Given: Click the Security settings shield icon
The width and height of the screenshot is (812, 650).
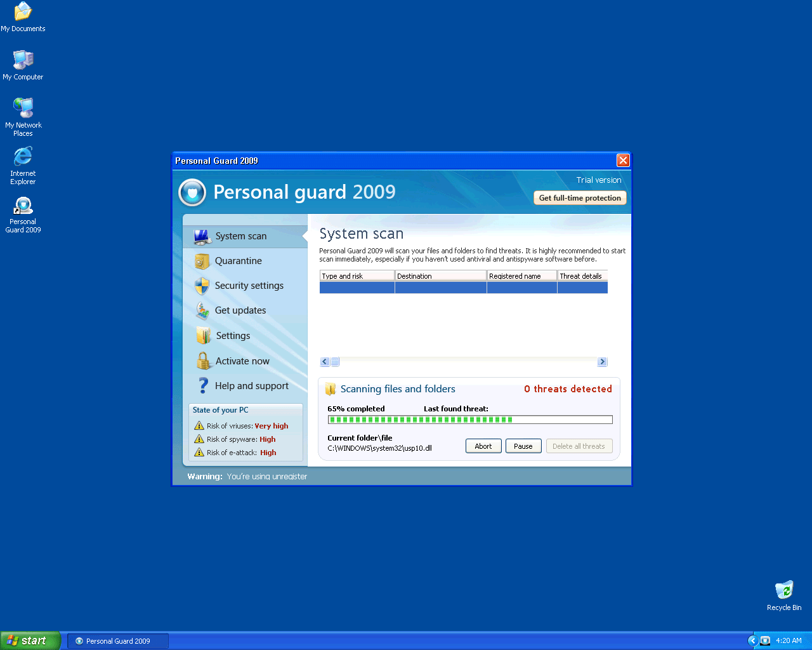Looking at the screenshot, I should pyautogui.click(x=202, y=286).
